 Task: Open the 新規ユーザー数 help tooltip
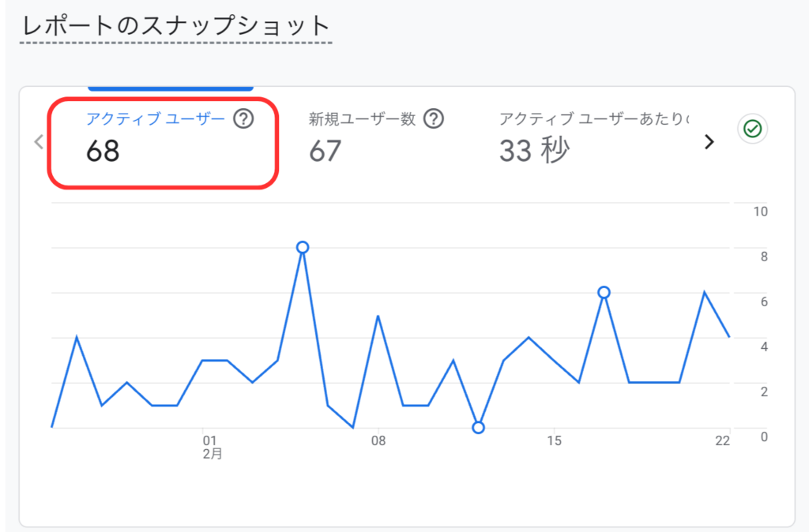point(433,120)
